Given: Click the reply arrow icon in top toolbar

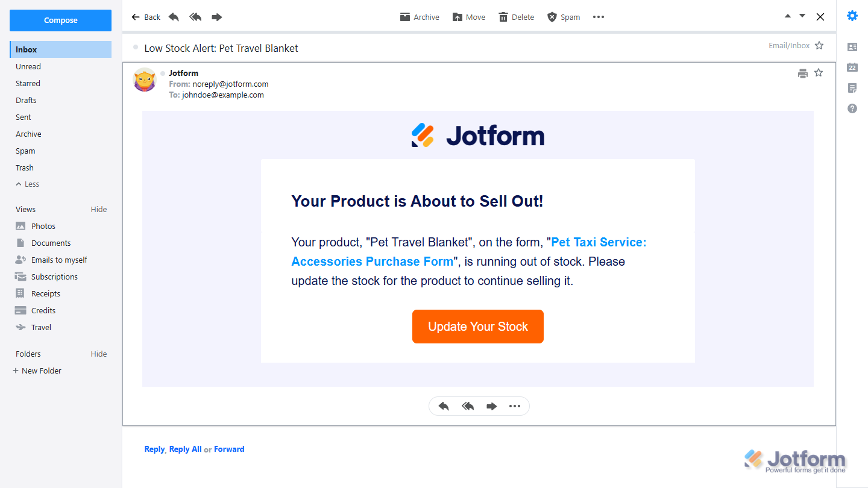Looking at the screenshot, I should coord(174,17).
